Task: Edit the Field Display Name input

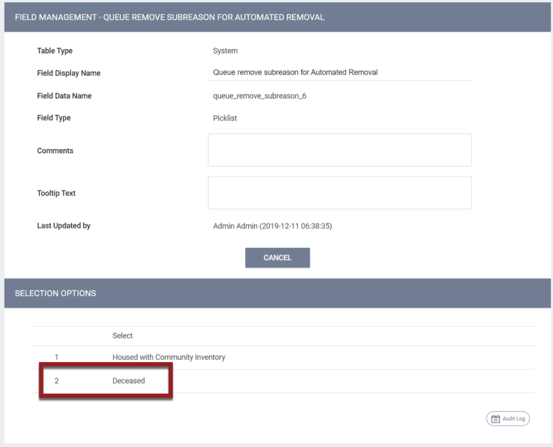Action: (340, 73)
